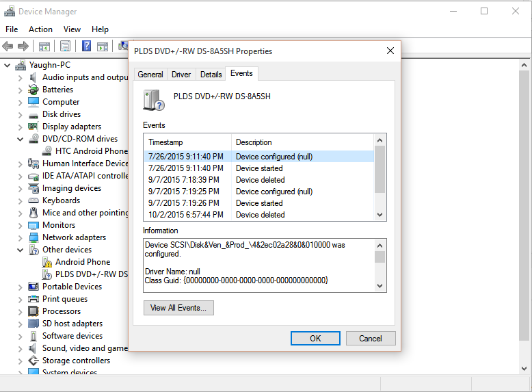Switch to the Details tab
Viewport: 532px width, 392px height.
pyautogui.click(x=211, y=75)
